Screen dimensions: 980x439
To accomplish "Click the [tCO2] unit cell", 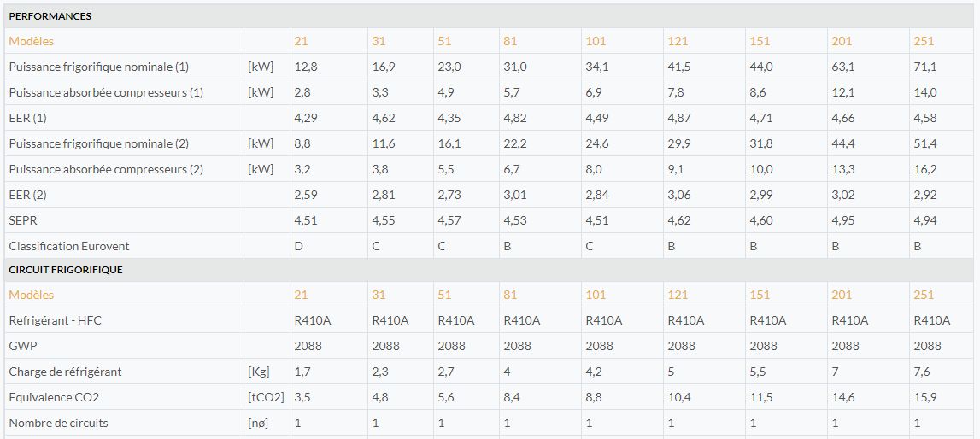I will click(x=266, y=397).
